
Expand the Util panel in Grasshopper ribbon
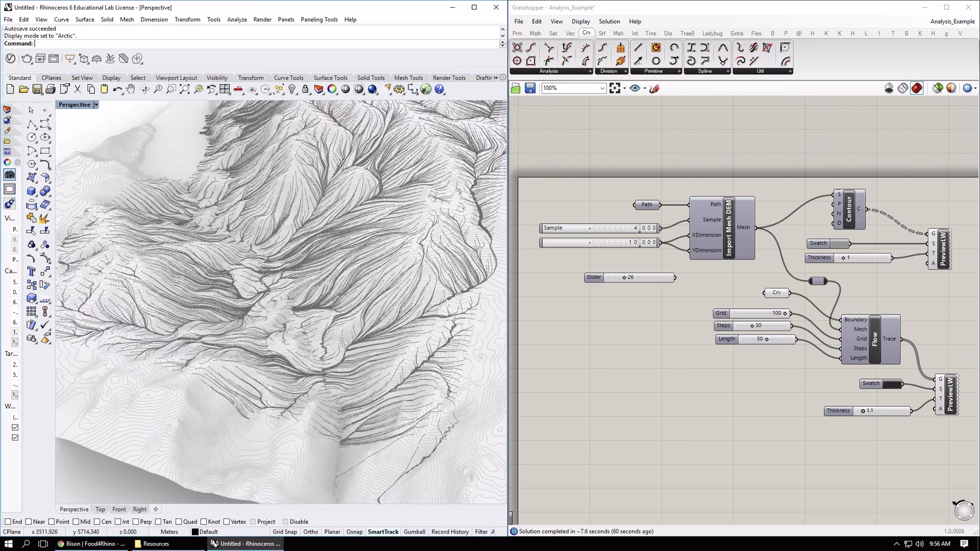pyautogui.click(x=790, y=71)
